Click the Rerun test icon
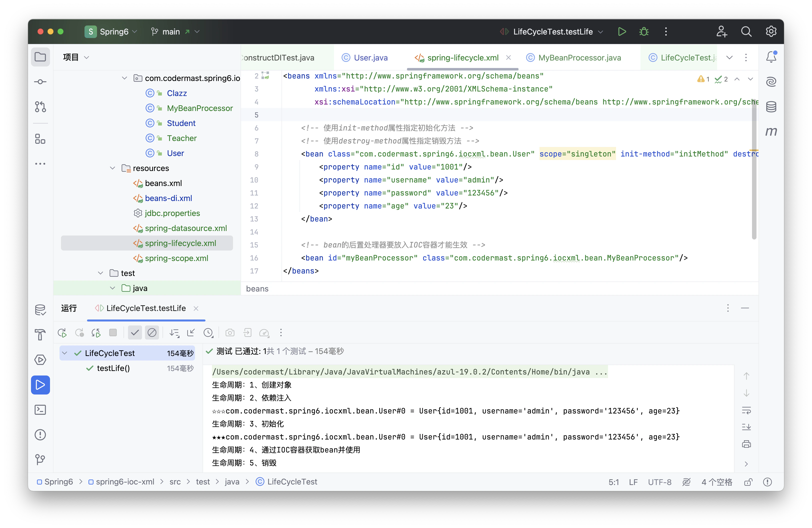 (x=62, y=332)
